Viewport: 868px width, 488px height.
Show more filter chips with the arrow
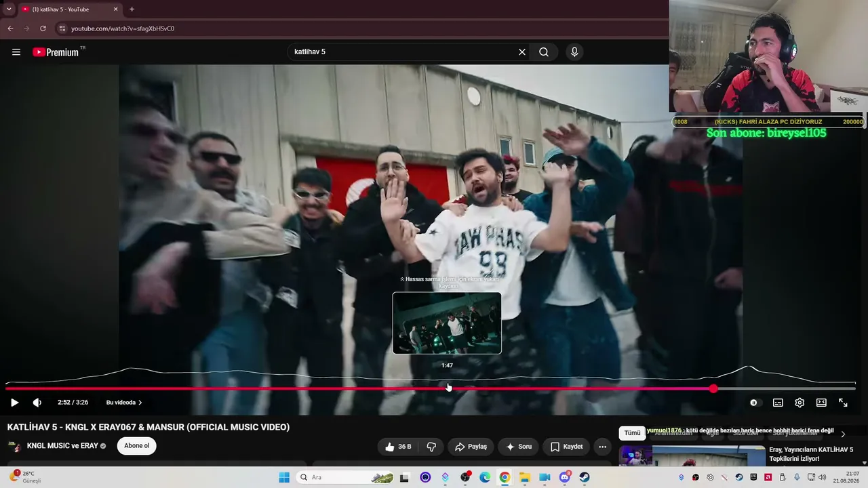click(x=843, y=434)
